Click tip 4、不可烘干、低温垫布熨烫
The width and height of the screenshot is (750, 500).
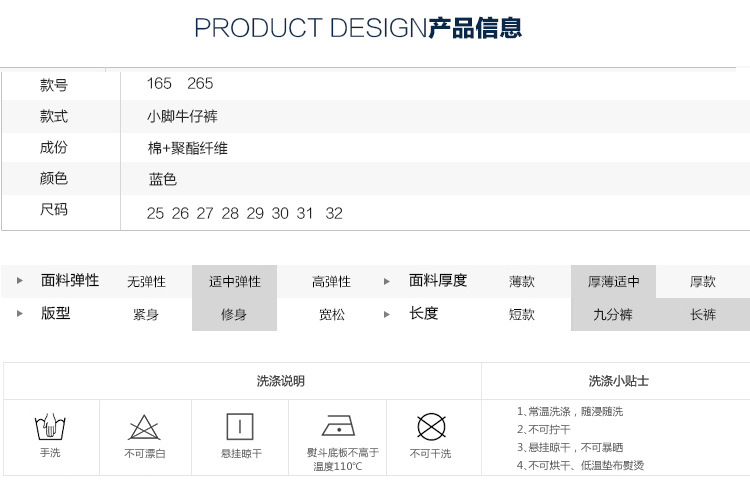tap(580, 465)
